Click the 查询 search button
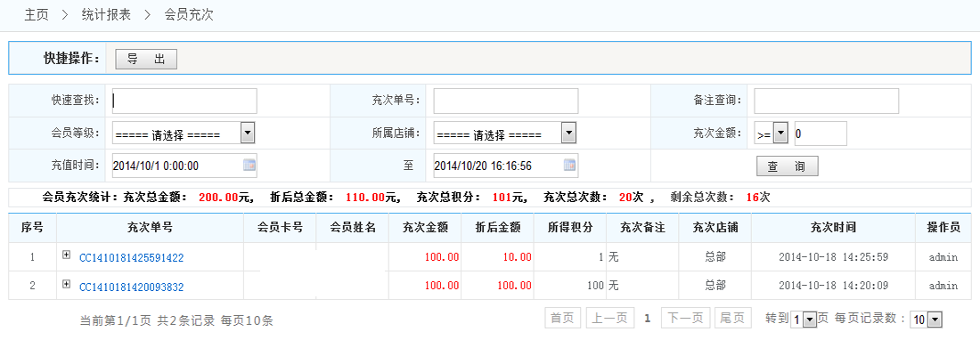The width and height of the screenshot is (980, 348). 787,166
